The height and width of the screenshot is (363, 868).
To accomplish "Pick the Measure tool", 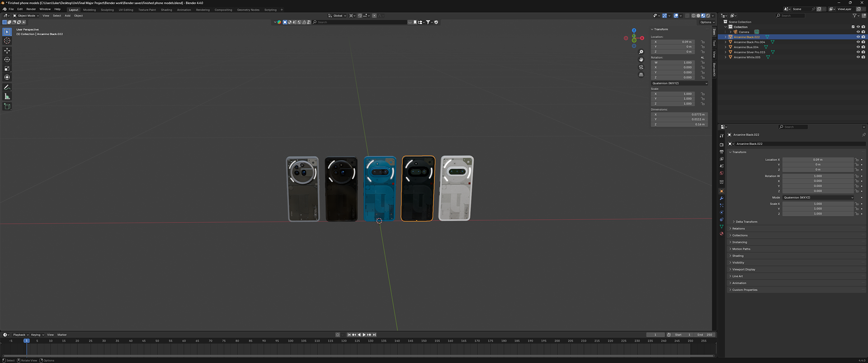I will (x=7, y=96).
